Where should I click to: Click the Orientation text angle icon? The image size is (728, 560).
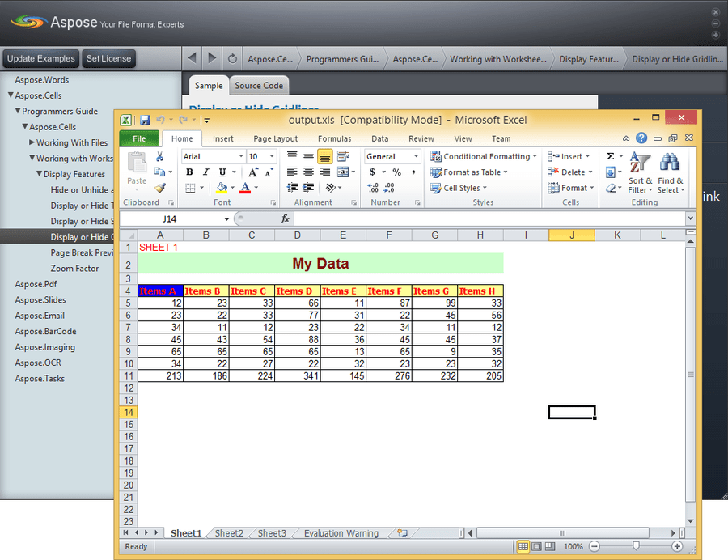[x=330, y=188]
